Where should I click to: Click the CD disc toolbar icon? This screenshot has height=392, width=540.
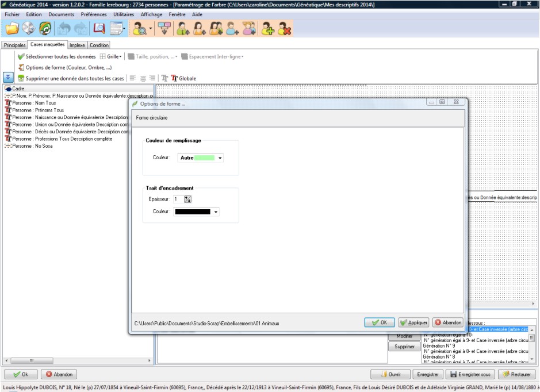pyautogui.click(x=29, y=28)
